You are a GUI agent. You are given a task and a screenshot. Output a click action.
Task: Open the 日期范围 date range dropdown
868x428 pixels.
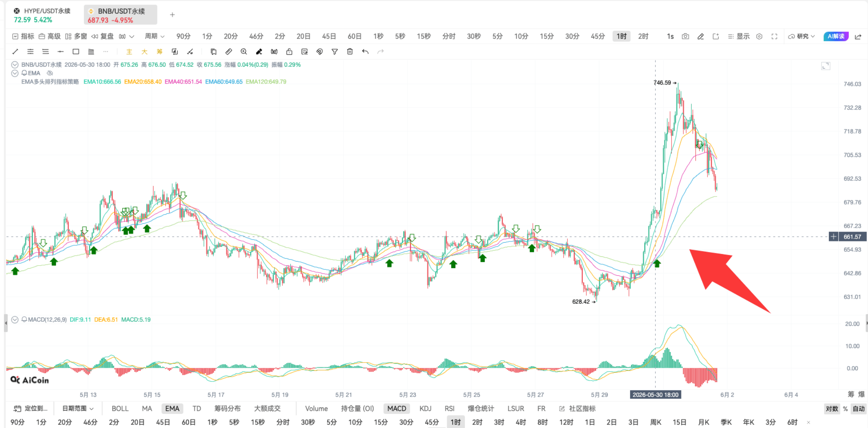coord(78,408)
